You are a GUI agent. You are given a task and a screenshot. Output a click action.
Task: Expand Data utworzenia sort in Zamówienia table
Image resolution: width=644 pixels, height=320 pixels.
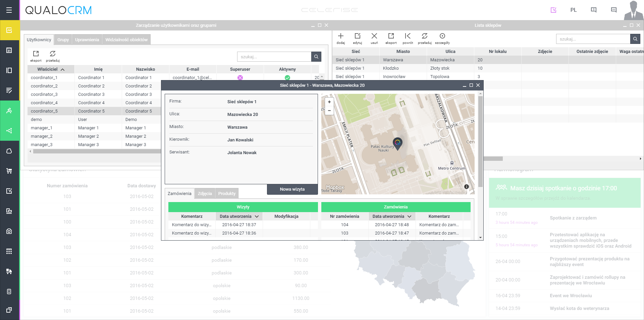tap(409, 216)
